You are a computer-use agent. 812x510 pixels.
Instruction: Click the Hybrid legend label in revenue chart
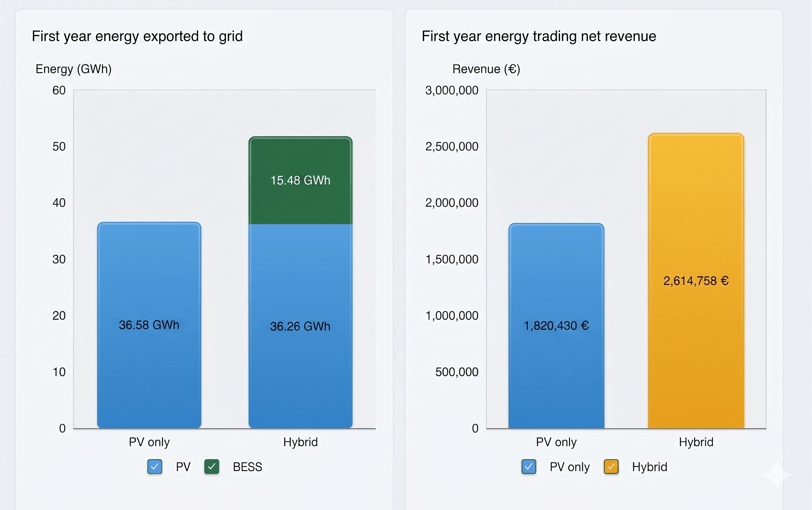coord(649,467)
